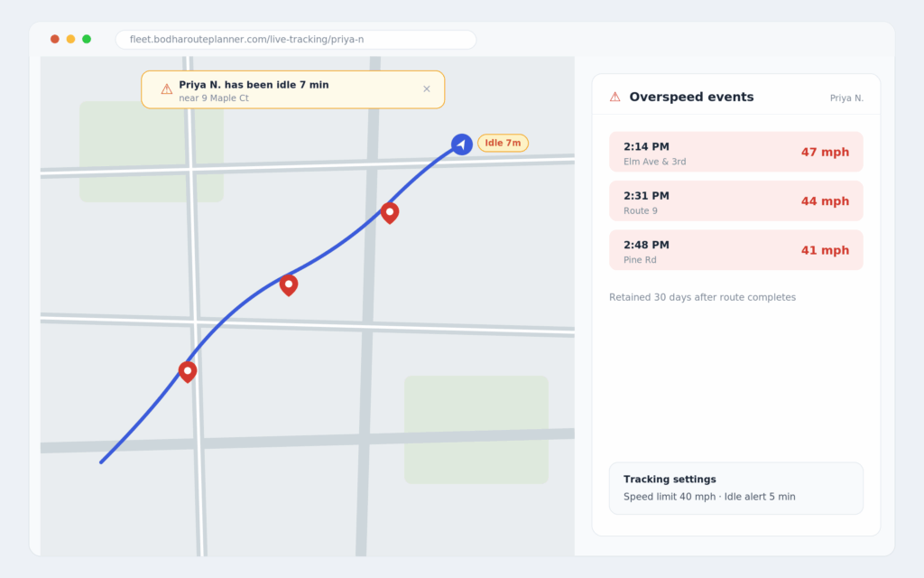Select the blue vehicle location marker
The height and width of the screenshot is (578, 924).
coord(462,144)
